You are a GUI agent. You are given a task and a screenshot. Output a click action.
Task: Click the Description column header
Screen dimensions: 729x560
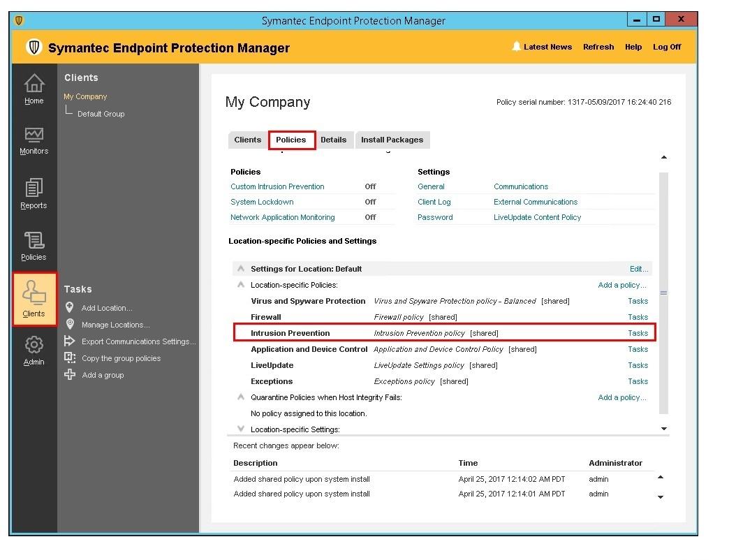[x=256, y=463]
